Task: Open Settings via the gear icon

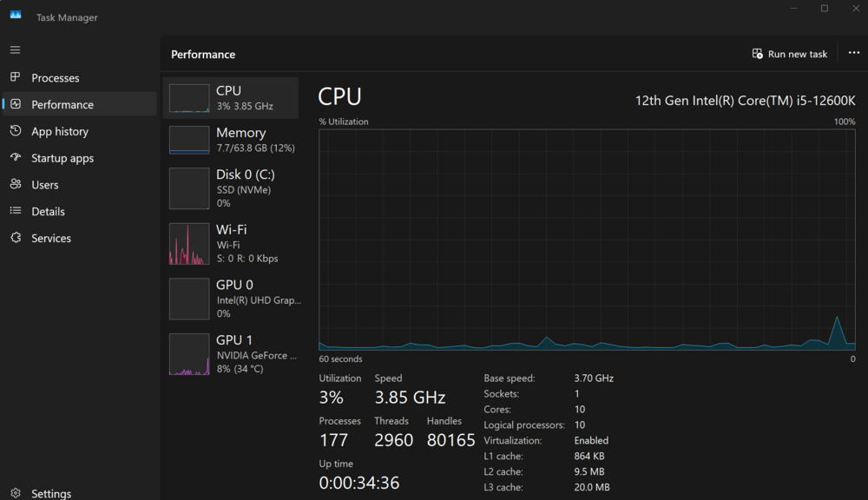Action: [16, 493]
